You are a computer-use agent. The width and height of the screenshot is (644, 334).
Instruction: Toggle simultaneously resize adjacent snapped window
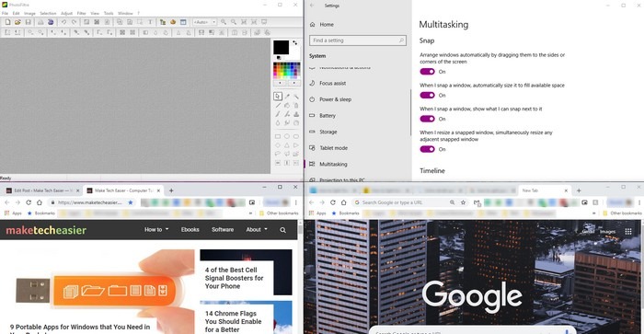pyautogui.click(x=427, y=149)
